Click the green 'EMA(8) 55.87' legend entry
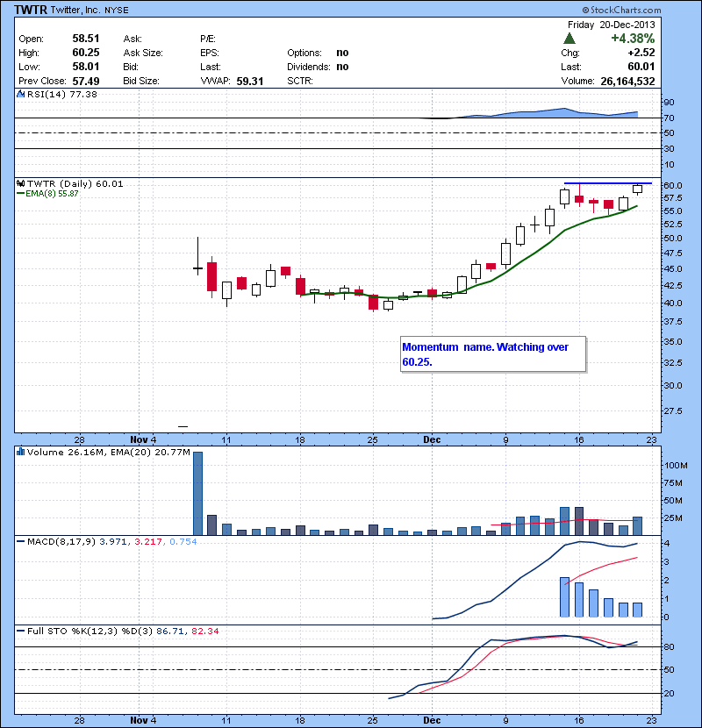Screen dimensions: 702x728 [47, 194]
